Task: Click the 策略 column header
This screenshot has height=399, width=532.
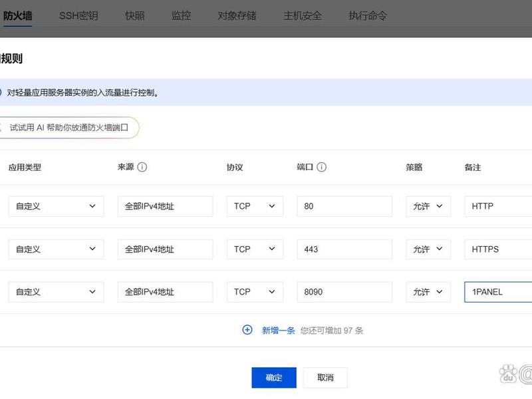Action: click(x=414, y=168)
